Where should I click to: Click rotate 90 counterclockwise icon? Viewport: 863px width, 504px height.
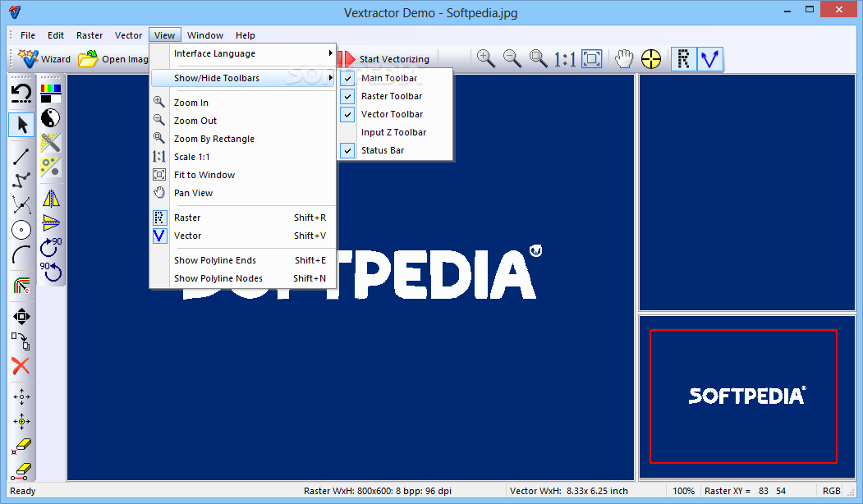coord(51,271)
